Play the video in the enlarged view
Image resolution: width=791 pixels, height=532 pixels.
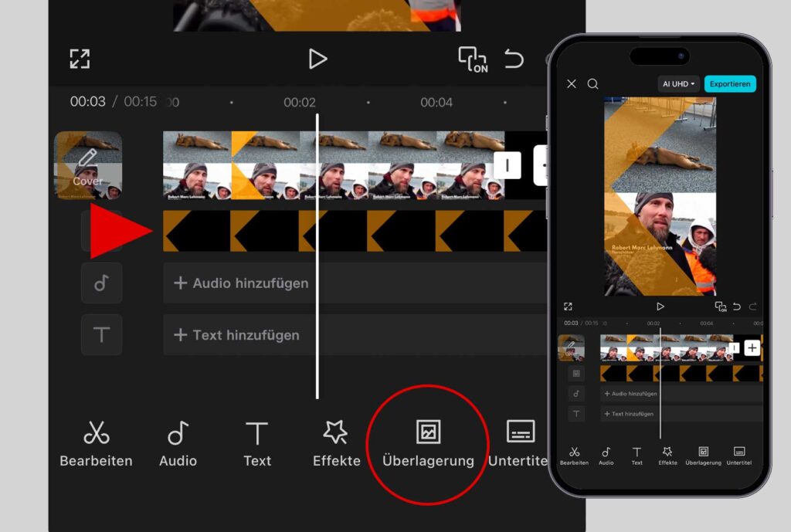point(317,59)
